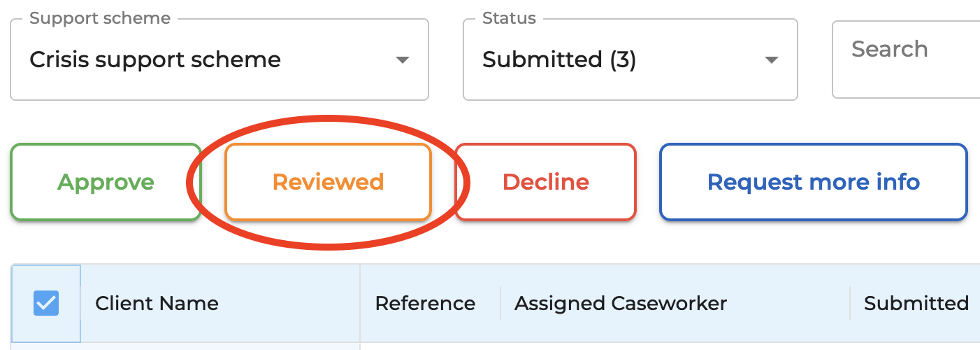
Task: Focus the Search field
Action: [906, 59]
